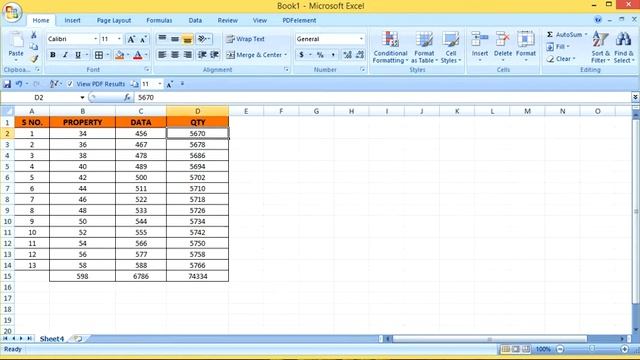Toggle Bold formatting
The width and height of the screenshot is (640, 360).
[53, 55]
